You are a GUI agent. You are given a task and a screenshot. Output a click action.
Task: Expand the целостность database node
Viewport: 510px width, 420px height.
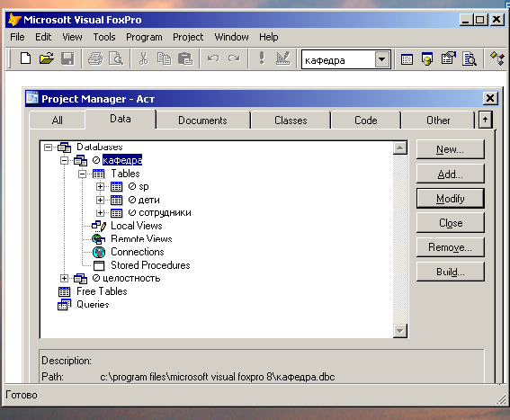point(65,279)
